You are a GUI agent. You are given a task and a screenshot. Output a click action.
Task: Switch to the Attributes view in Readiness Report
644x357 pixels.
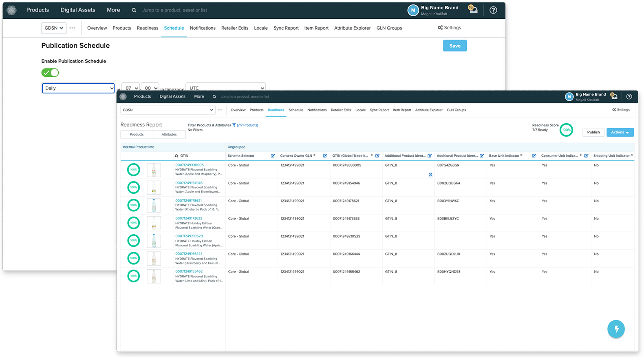click(169, 135)
